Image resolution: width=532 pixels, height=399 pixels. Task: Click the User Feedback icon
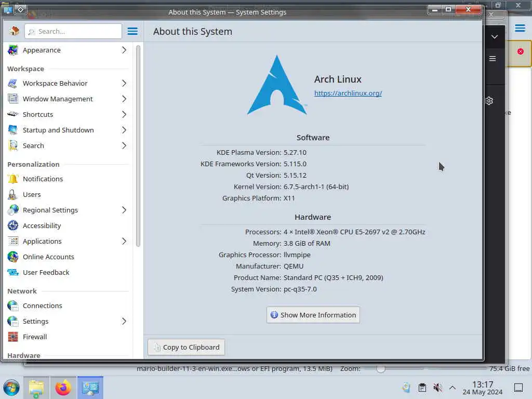coord(13,272)
